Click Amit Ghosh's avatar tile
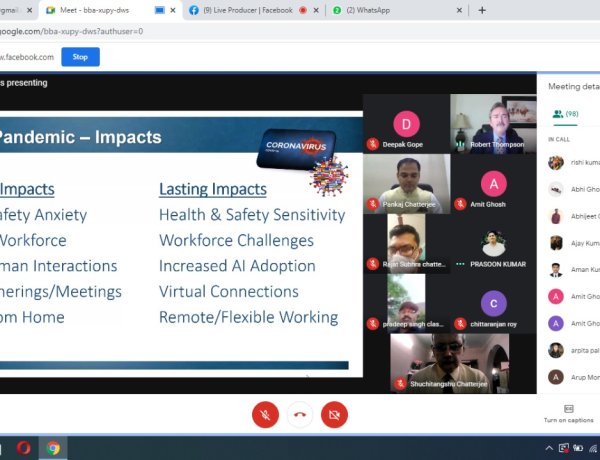 (494, 184)
